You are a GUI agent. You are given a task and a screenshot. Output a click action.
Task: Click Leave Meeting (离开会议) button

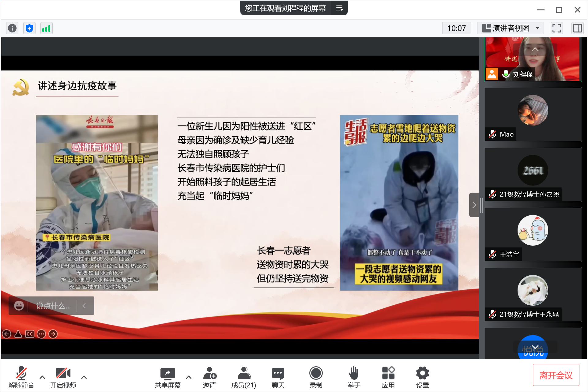tap(556, 375)
